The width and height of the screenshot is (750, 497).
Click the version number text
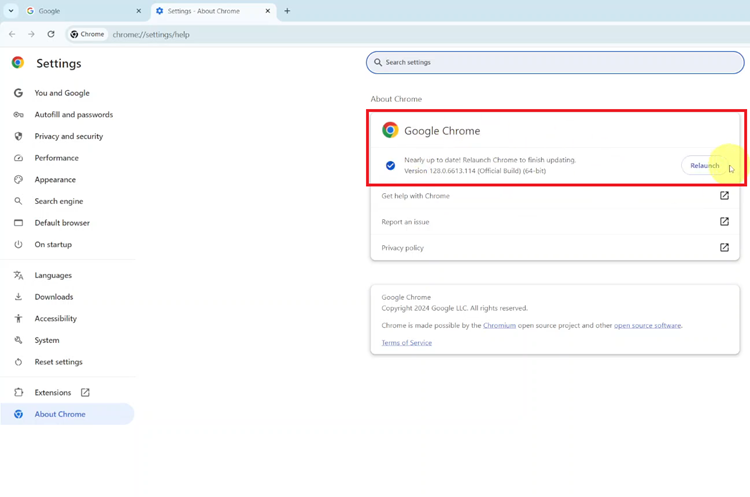coord(474,171)
